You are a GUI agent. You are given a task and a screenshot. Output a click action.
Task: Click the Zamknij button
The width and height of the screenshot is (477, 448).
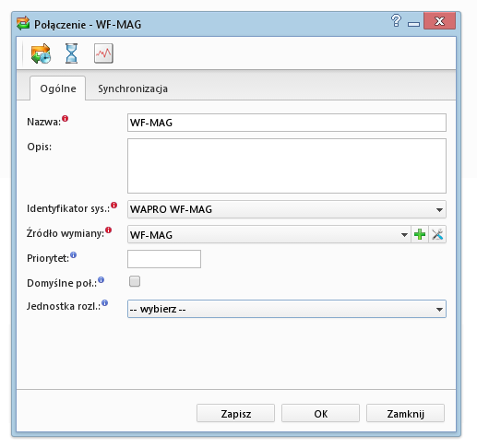pyautogui.click(x=405, y=413)
